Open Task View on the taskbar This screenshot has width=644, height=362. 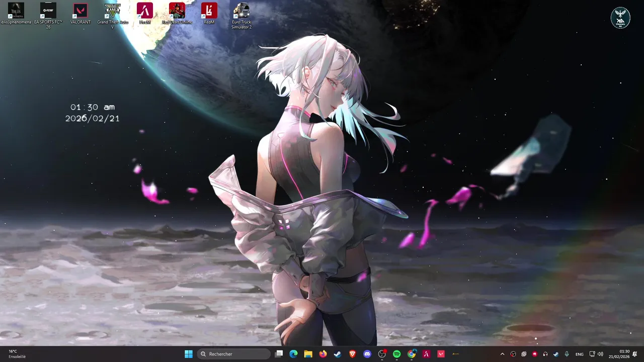coord(279,354)
